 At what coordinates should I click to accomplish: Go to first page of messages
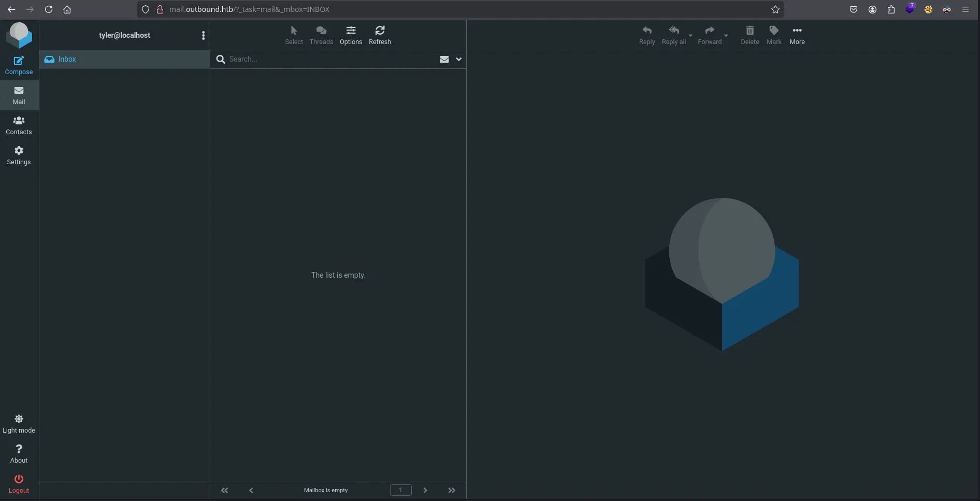click(x=224, y=490)
